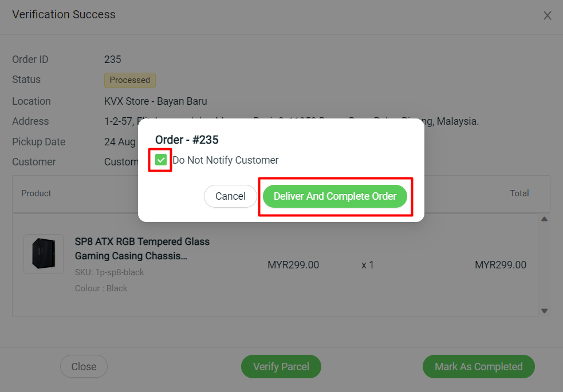Click the product list vertical scrollbar track
This screenshot has width=563, height=392.
pyautogui.click(x=544, y=265)
